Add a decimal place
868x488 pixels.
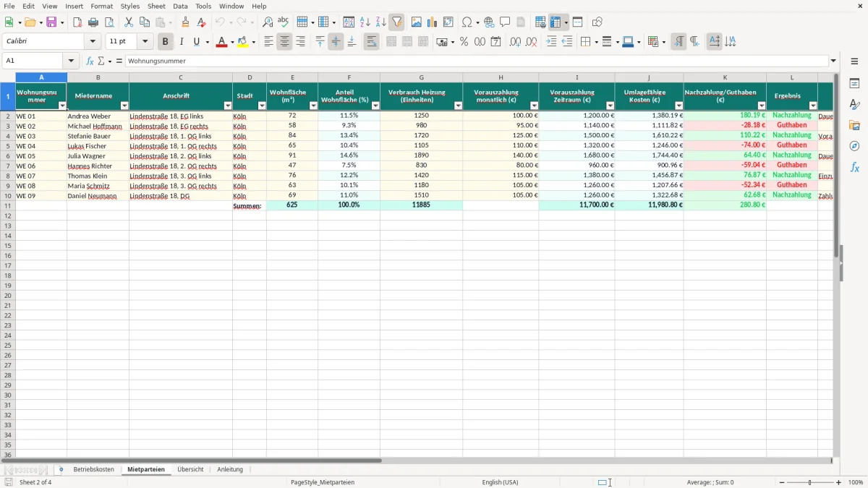coord(515,42)
